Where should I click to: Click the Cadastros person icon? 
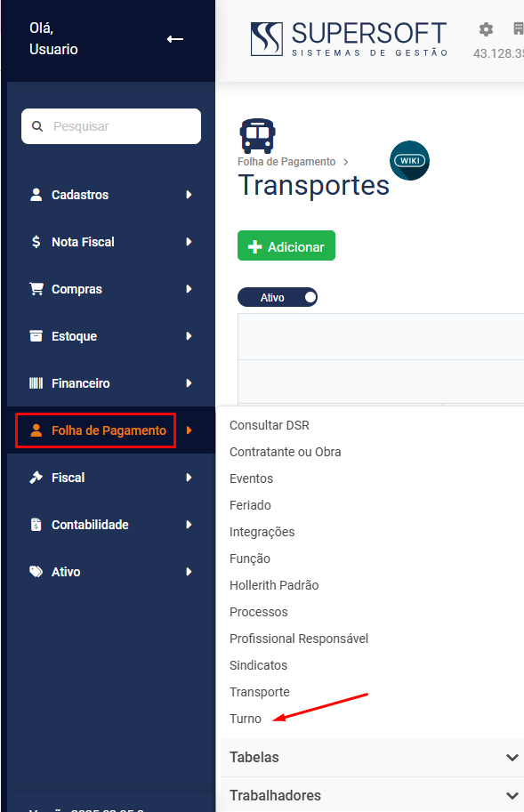(x=36, y=195)
